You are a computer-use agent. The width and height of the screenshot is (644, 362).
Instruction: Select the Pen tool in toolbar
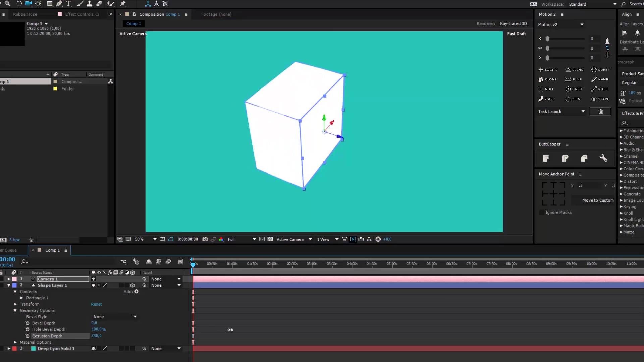click(59, 4)
